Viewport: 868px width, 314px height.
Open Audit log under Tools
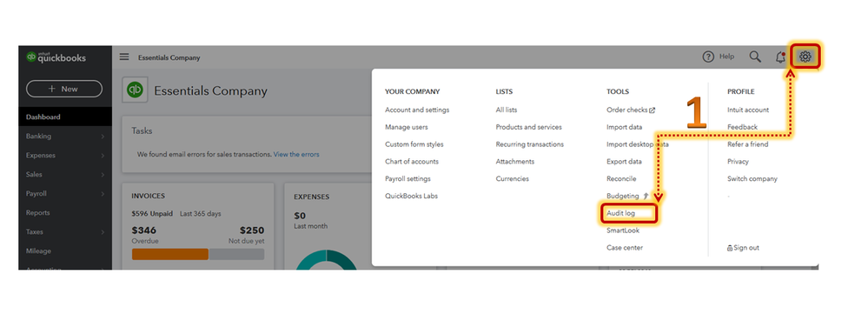(x=620, y=213)
